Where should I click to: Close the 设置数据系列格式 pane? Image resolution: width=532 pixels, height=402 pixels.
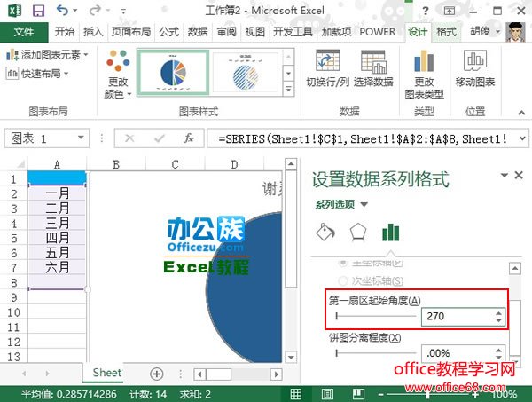point(519,175)
